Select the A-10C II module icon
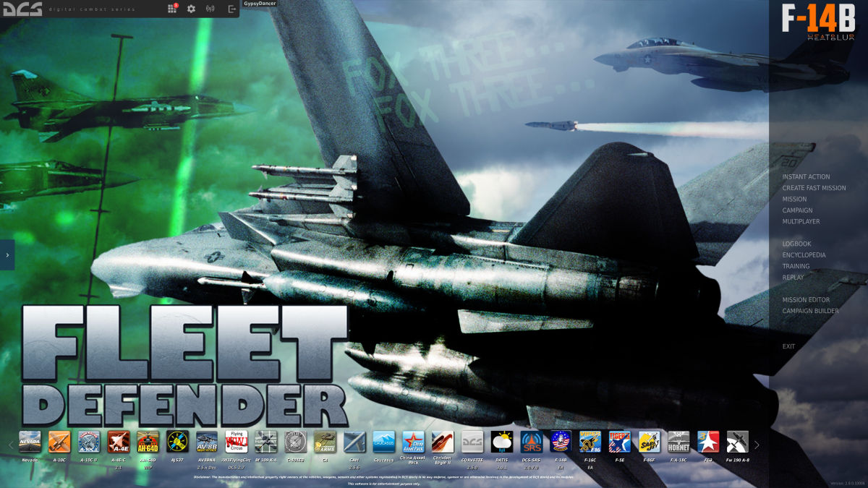Image resolution: width=868 pixels, height=488 pixels. 88,441
